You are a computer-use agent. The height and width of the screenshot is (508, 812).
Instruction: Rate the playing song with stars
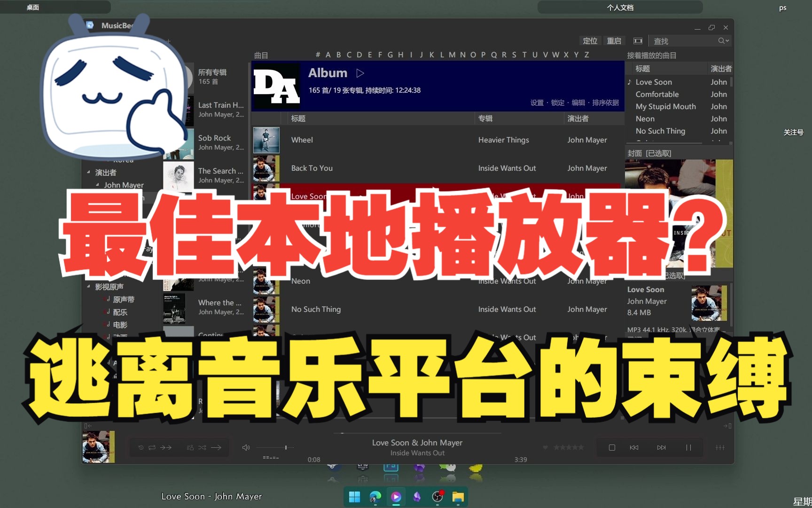click(569, 447)
